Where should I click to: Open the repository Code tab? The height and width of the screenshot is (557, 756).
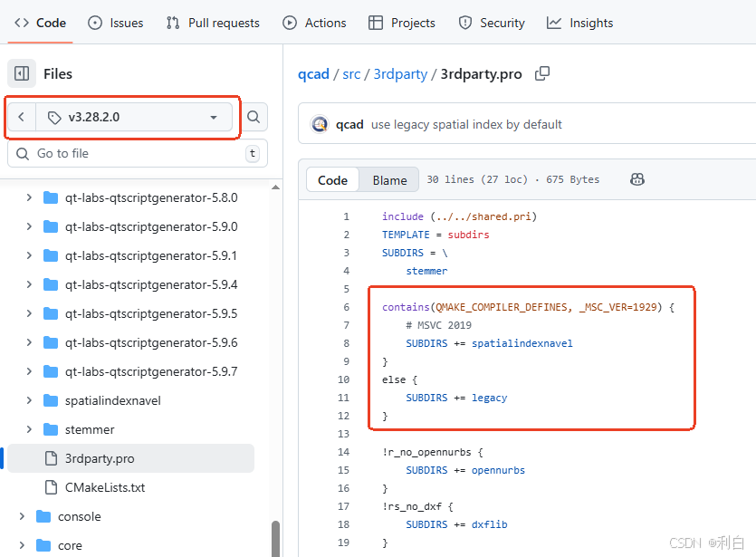[40, 23]
